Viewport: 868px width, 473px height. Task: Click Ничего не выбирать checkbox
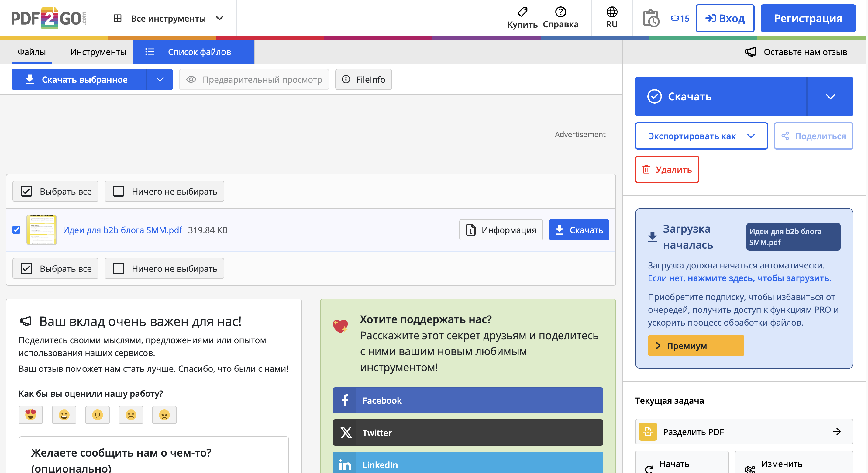(x=164, y=191)
